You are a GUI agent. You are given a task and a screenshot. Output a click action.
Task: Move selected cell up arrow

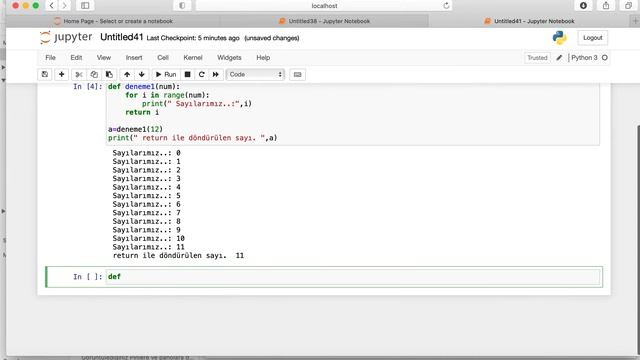[127, 74]
